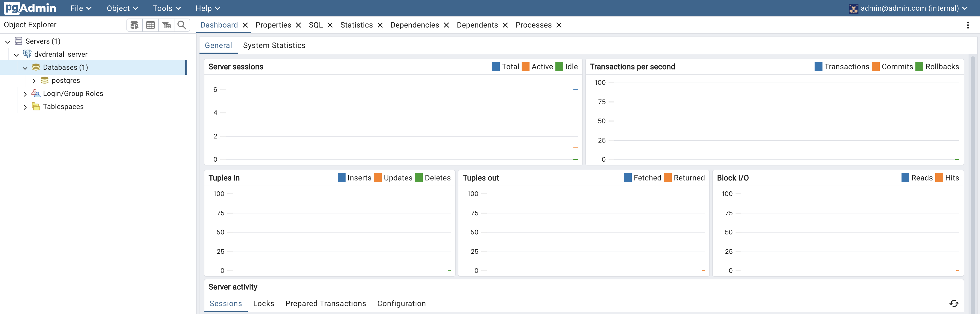980x314 pixels.
Task: Switch to the Processes tab
Action: (533, 25)
